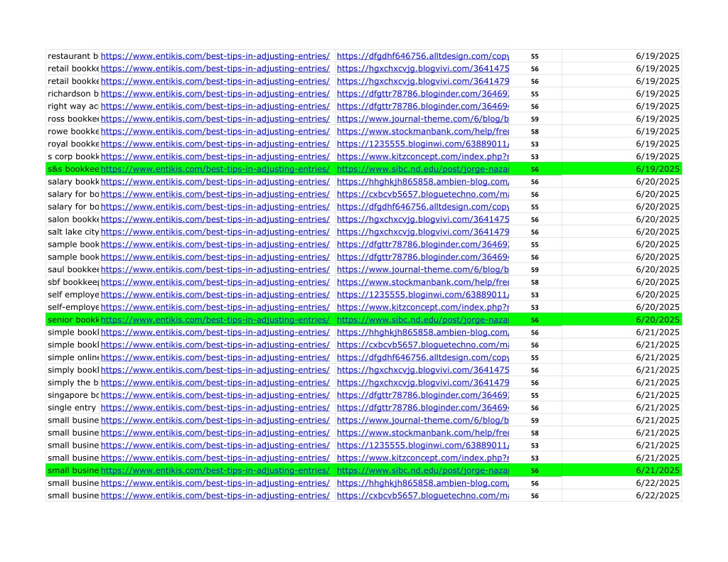
Task: Open sibc.nd.edu link in s&s row
Action: [x=422, y=169]
